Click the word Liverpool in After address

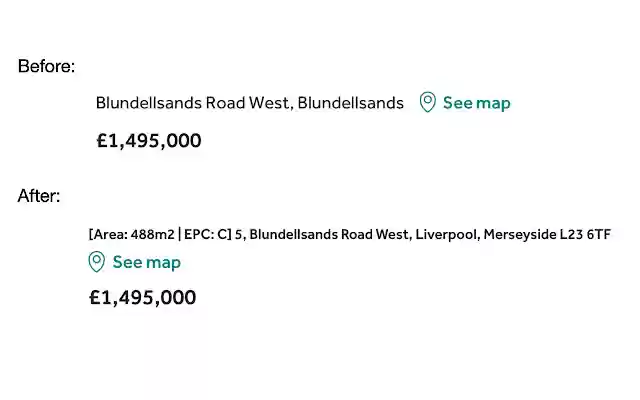(446, 235)
